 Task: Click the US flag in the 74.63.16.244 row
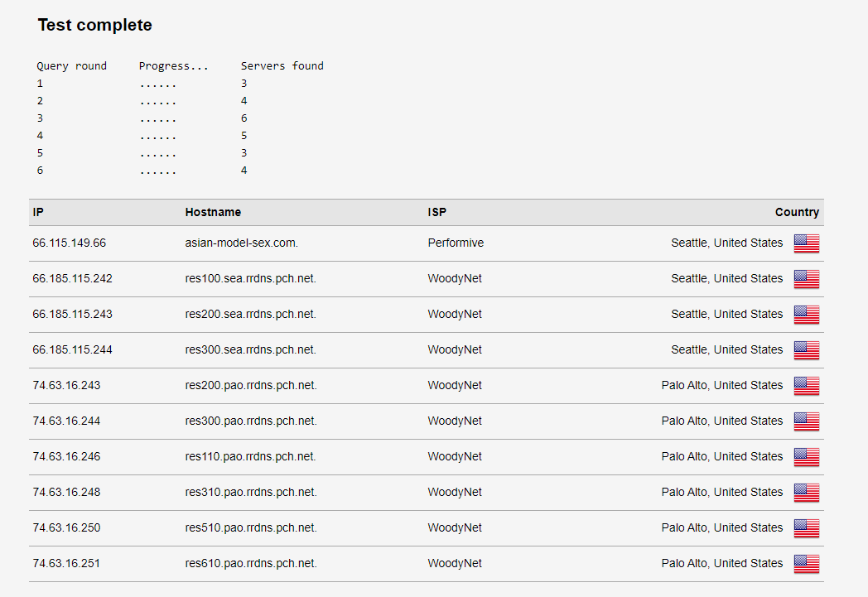tap(807, 421)
